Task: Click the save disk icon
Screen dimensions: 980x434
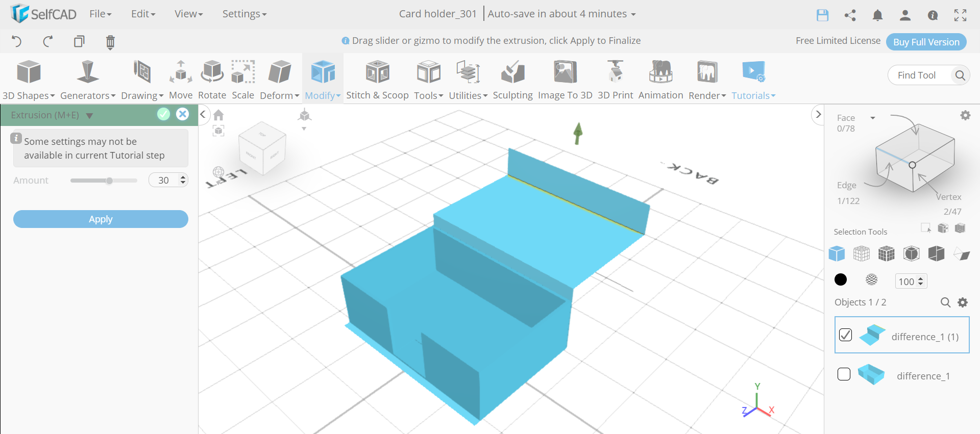Action: click(822, 15)
